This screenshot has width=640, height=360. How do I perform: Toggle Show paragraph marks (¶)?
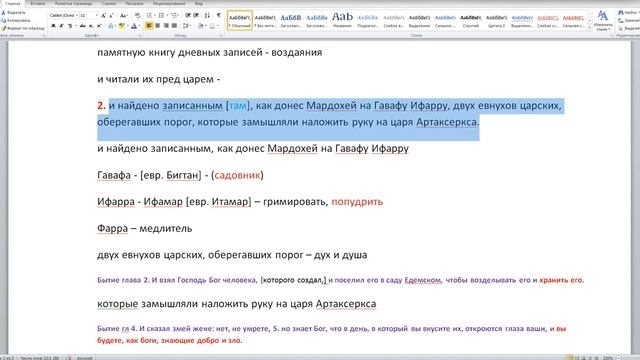(219, 16)
